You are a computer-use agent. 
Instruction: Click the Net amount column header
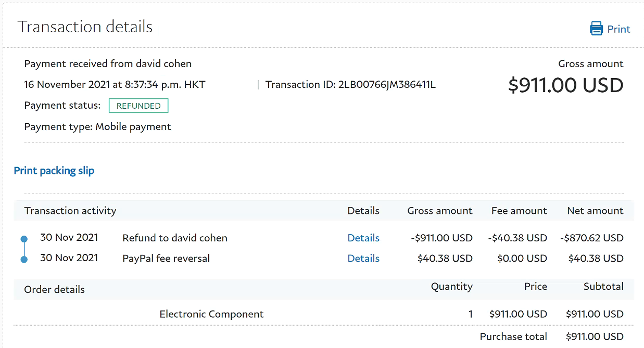point(595,211)
